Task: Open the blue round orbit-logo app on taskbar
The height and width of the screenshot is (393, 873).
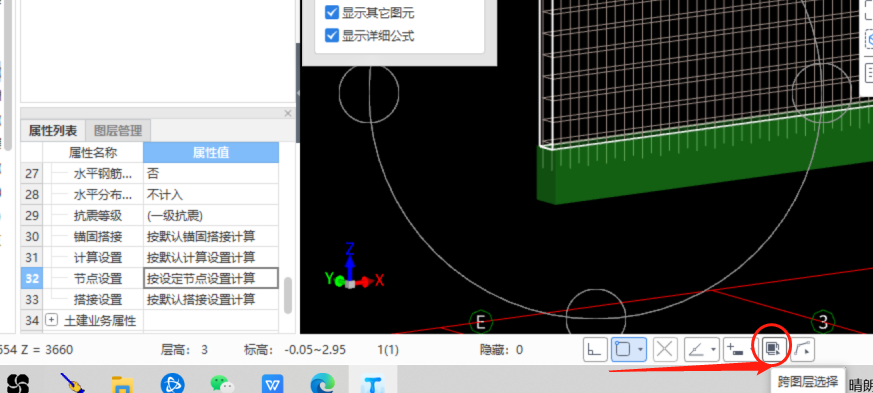Action: coord(173,384)
